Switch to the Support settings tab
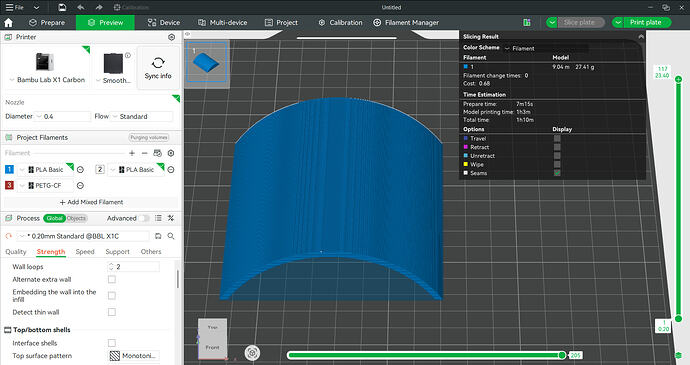This screenshot has width=690, height=365. tap(117, 251)
